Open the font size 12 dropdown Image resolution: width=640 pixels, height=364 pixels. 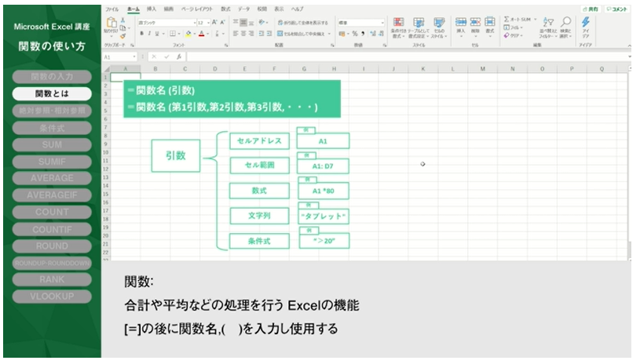[203, 23]
